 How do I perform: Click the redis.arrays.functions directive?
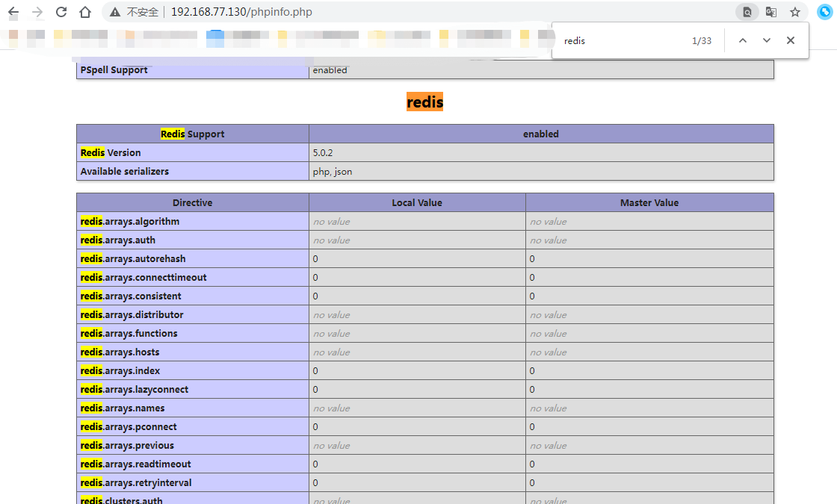pyautogui.click(x=129, y=333)
